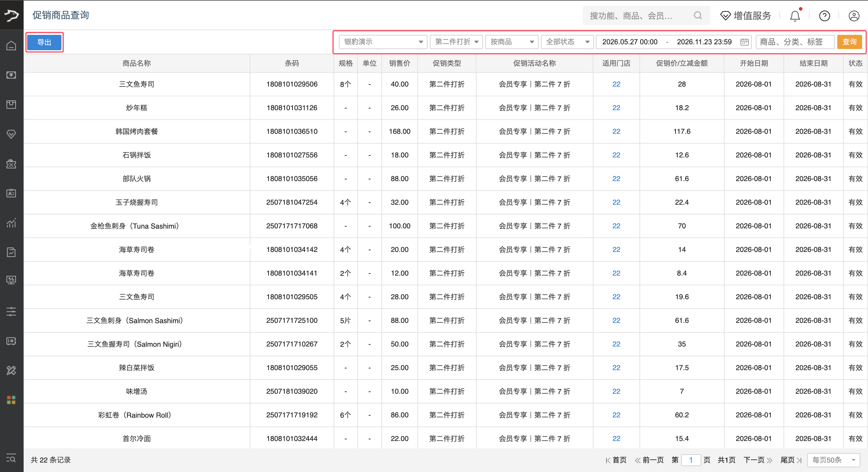The width and height of the screenshot is (868, 472).
Task: Open the 全部状态 status dropdown
Action: [567, 42]
